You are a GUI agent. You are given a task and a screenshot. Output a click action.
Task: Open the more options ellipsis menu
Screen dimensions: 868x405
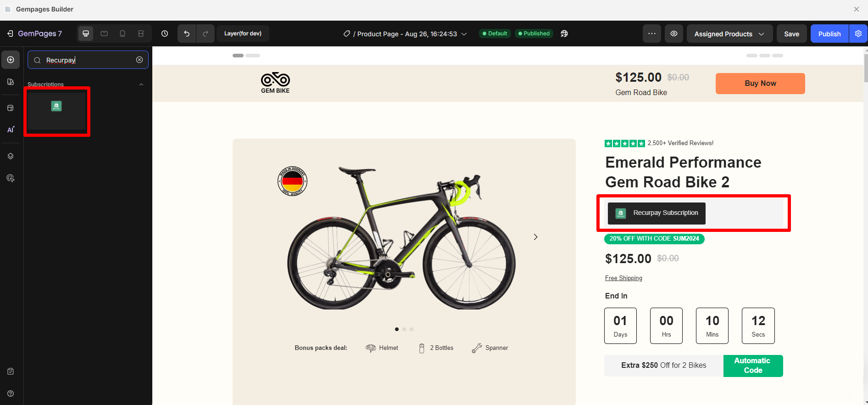pos(652,34)
